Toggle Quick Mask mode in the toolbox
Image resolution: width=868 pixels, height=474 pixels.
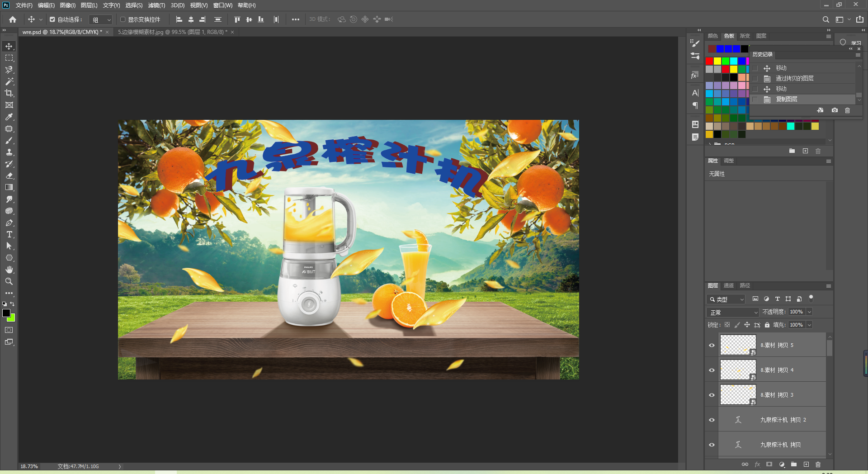[x=9, y=330]
